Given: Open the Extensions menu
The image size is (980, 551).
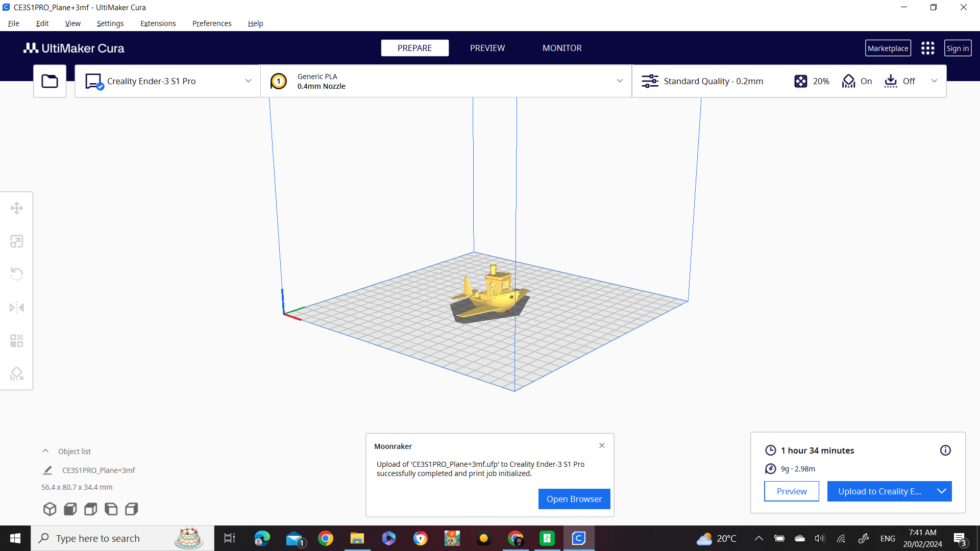Looking at the screenshot, I should click(158, 23).
